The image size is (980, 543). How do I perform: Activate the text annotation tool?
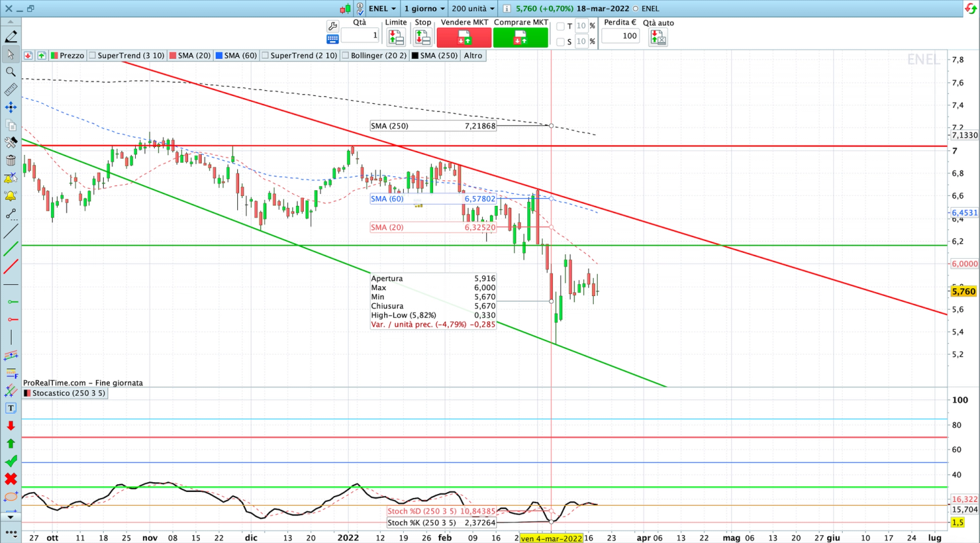(x=10, y=408)
